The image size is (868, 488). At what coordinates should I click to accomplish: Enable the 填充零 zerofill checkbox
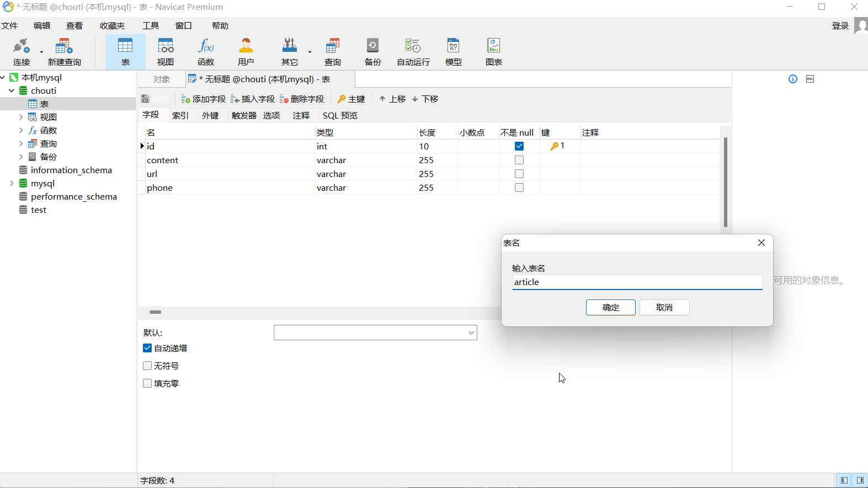coord(147,383)
